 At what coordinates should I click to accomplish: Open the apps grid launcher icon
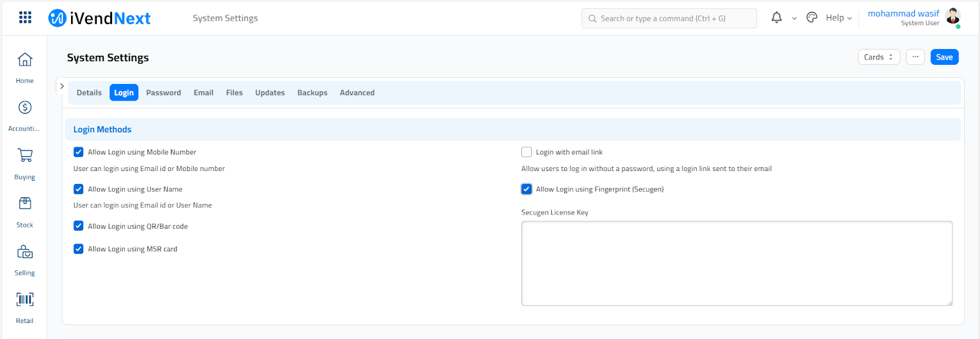coord(25,18)
